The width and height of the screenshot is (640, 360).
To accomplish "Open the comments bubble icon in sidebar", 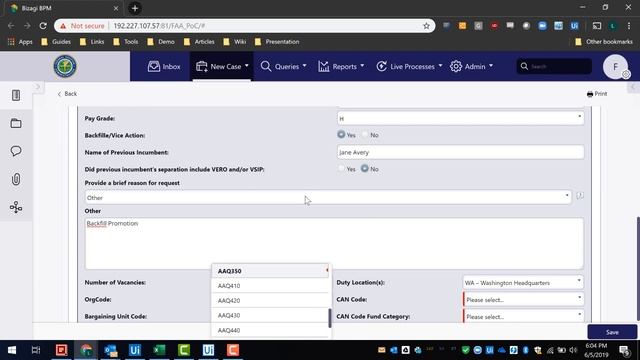I will click(16, 151).
